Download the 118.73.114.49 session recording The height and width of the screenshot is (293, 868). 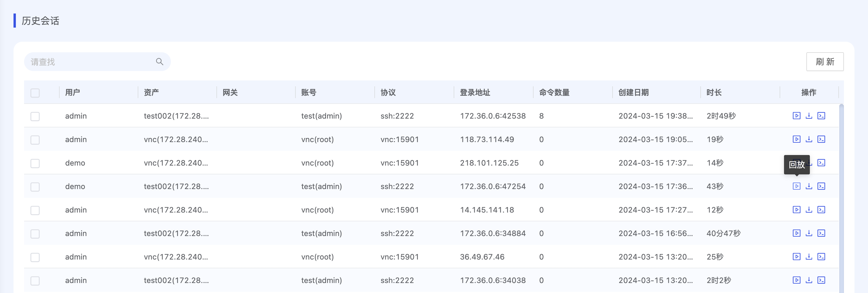pos(809,139)
